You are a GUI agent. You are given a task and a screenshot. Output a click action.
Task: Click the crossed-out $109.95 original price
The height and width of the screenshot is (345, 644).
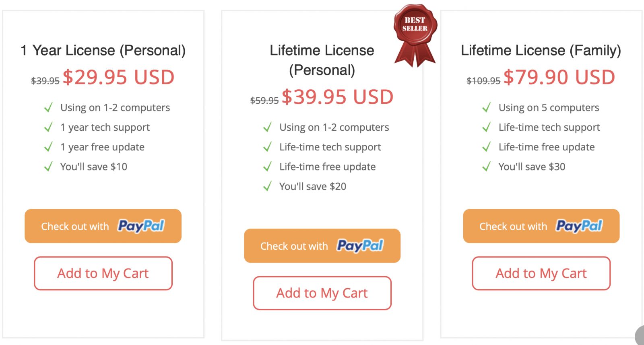coord(483,81)
